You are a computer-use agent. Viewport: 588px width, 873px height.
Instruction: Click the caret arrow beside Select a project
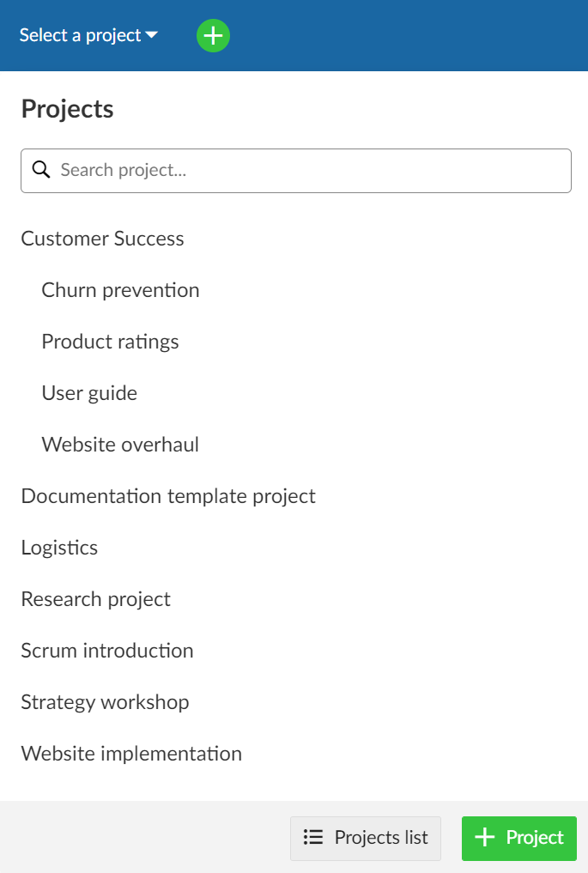click(152, 35)
